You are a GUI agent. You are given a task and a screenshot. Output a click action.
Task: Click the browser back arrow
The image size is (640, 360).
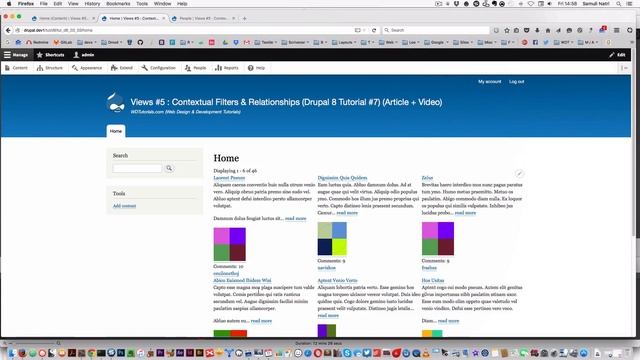(8, 30)
